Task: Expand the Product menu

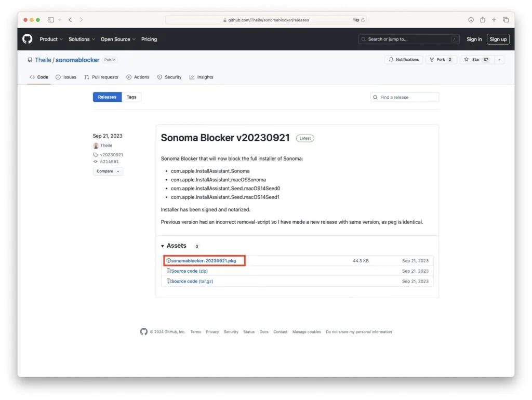Action: coord(51,39)
